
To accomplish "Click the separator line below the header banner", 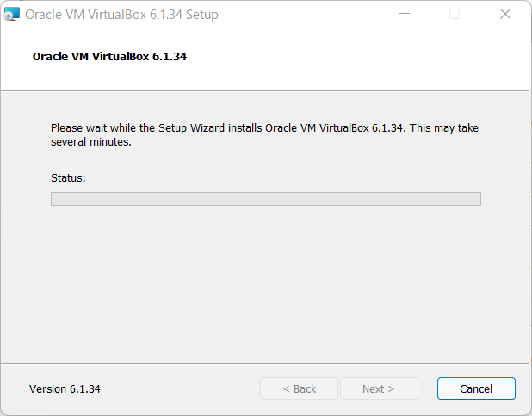I will click(x=264, y=90).
